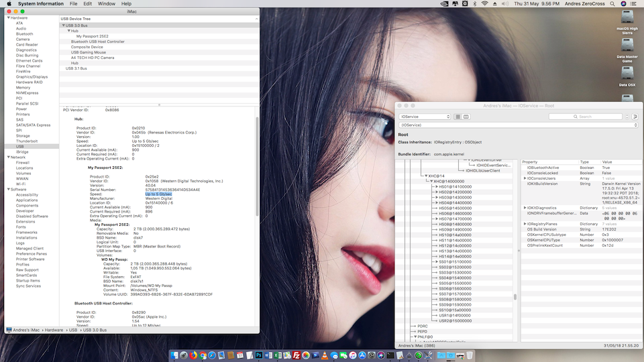
Task: Collapse the USB 3.0 Bus tree node
Action: coord(64,25)
